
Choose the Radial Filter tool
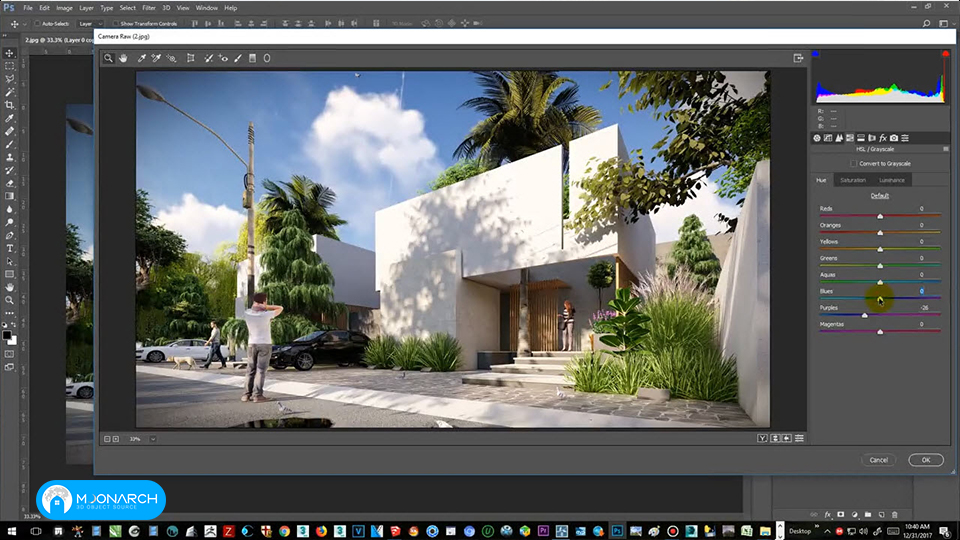267,58
